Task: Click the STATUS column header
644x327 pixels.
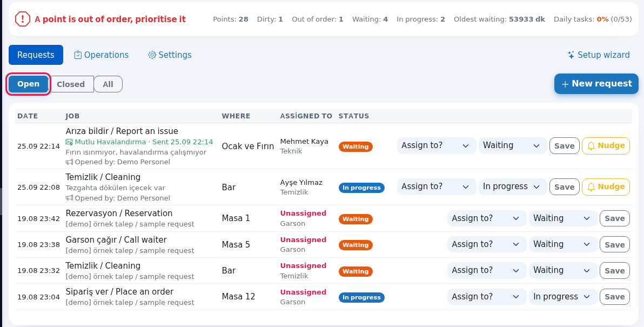Action: point(354,116)
